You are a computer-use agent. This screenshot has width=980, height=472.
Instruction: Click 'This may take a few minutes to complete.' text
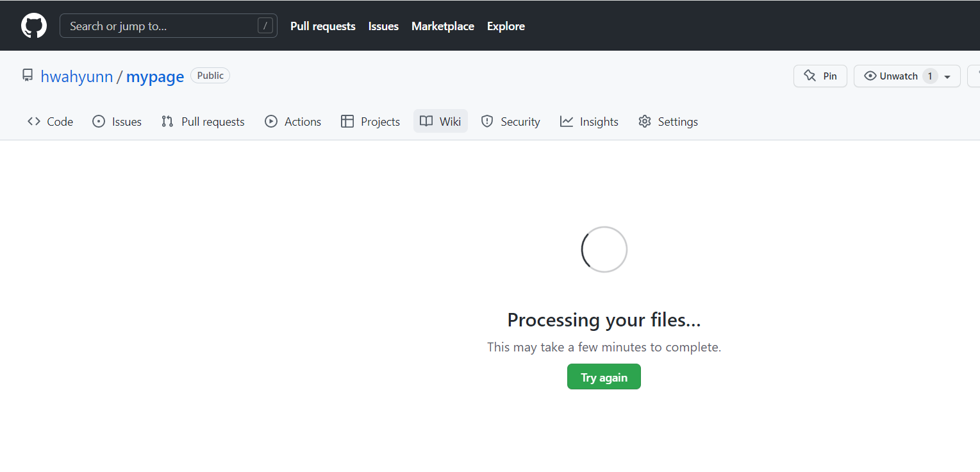point(604,347)
